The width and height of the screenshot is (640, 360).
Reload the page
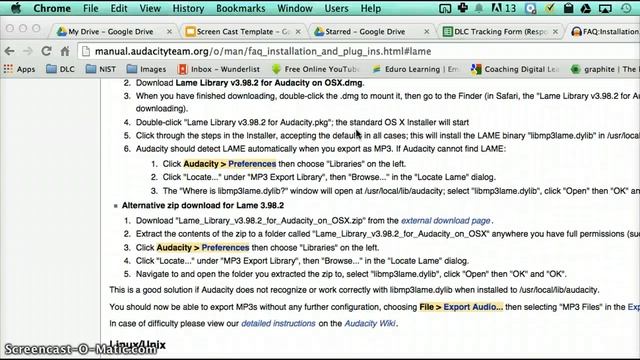(46, 51)
